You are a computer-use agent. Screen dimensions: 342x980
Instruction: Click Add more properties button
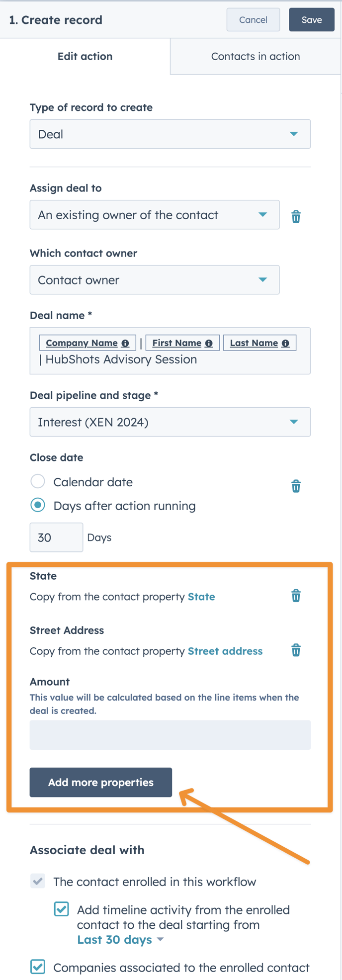(101, 782)
